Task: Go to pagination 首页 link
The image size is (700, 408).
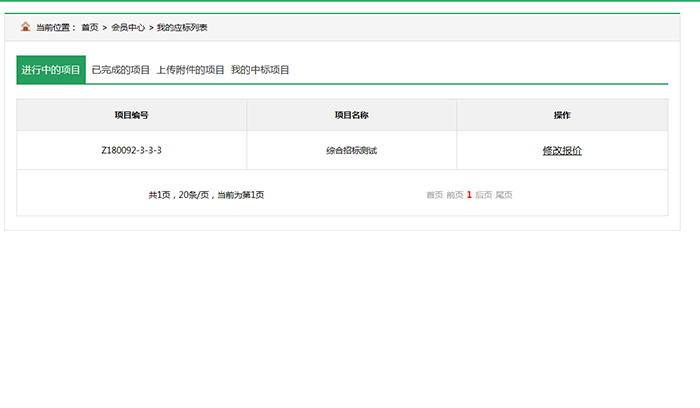Action: pos(434,195)
